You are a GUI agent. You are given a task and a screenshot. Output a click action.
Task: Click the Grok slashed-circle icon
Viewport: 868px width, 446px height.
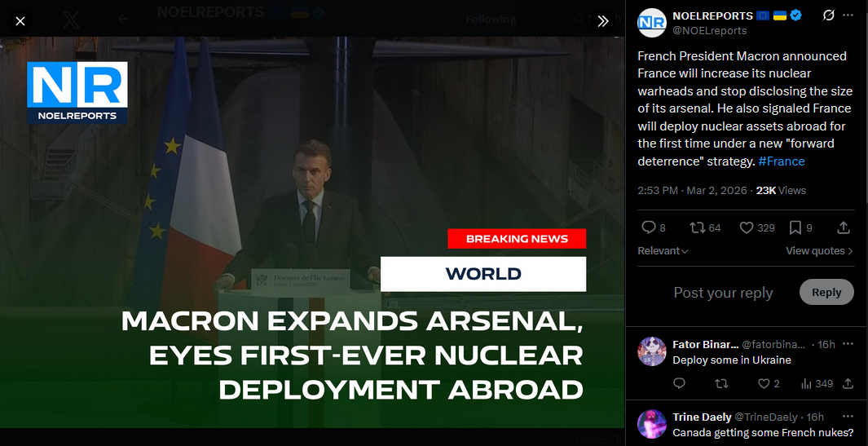click(828, 15)
